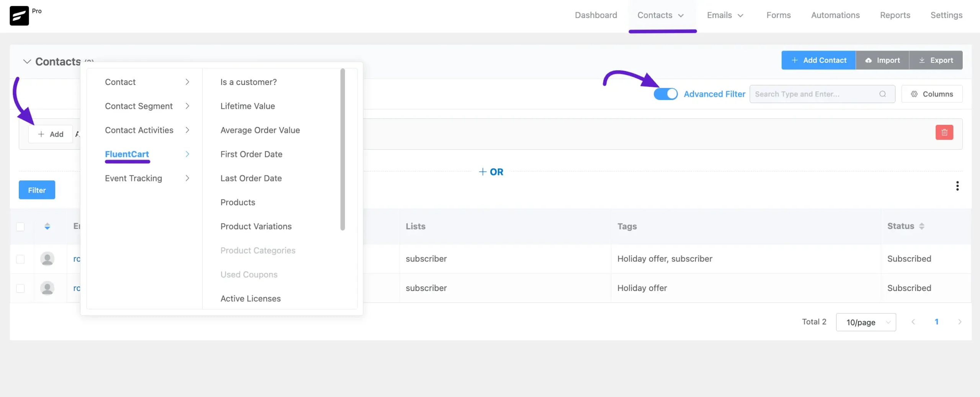Select the first contact row checkbox
Image resolution: width=980 pixels, height=397 pixels.
coord(20,259)
